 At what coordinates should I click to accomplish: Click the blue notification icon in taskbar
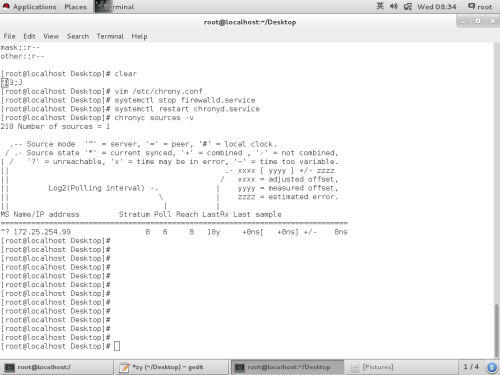point(492,367)
